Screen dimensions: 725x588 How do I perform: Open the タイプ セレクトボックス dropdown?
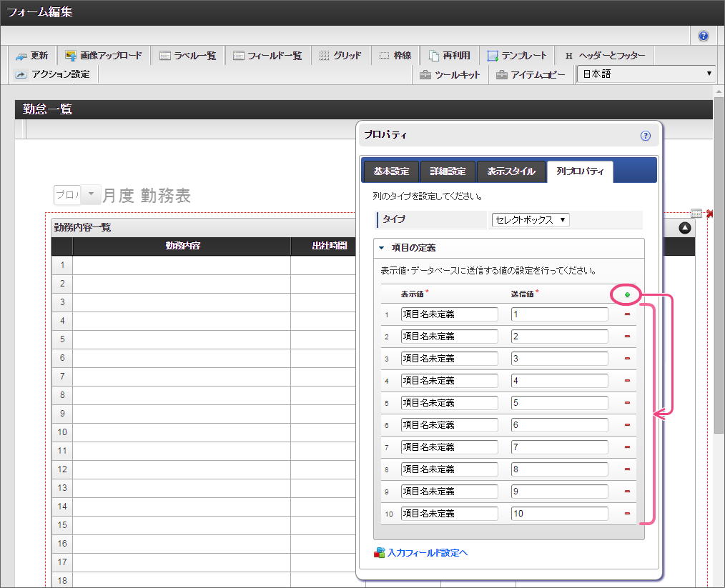pyautogui.click(x=531, y=220)
